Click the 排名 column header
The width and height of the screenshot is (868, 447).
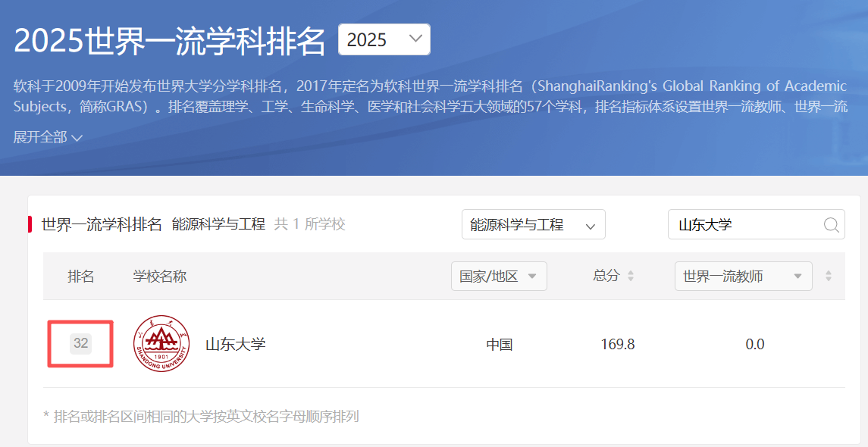(x=81, y=277)
